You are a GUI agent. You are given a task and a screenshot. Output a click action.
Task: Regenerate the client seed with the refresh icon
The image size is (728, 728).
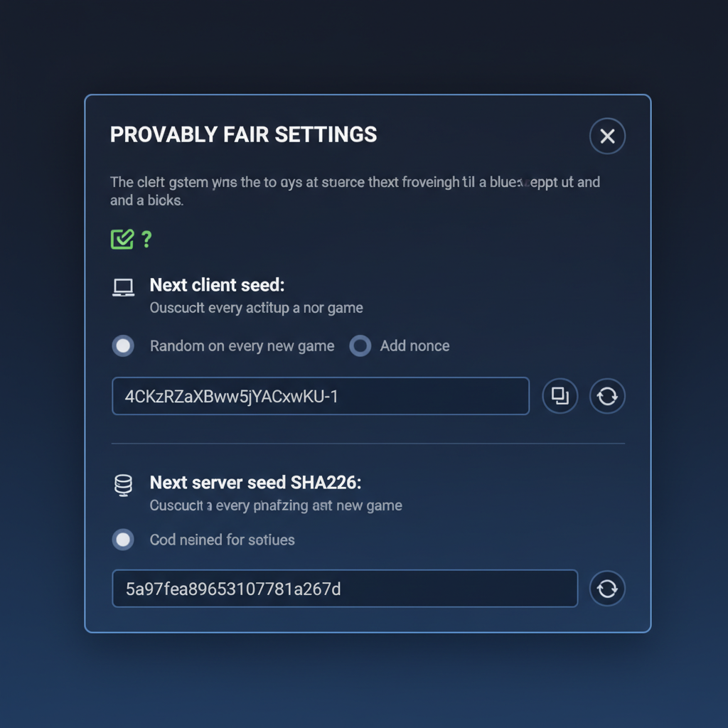(x=607, y=396)
